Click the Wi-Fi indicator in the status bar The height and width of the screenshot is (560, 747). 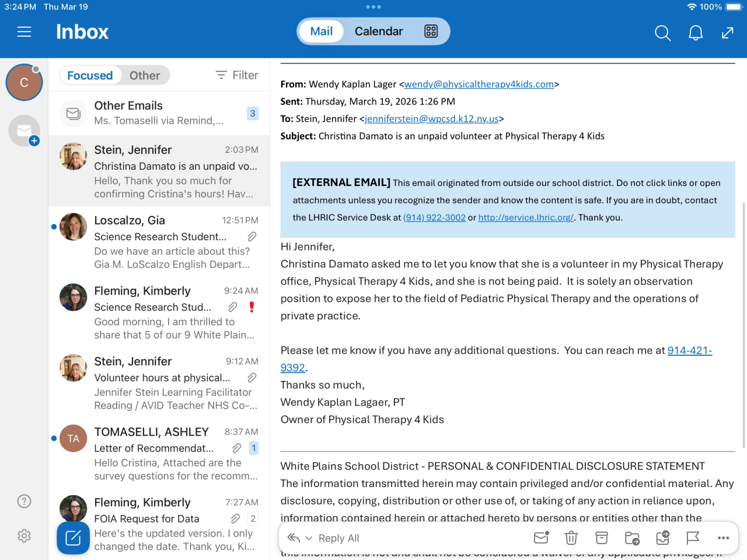pos(692,7)
